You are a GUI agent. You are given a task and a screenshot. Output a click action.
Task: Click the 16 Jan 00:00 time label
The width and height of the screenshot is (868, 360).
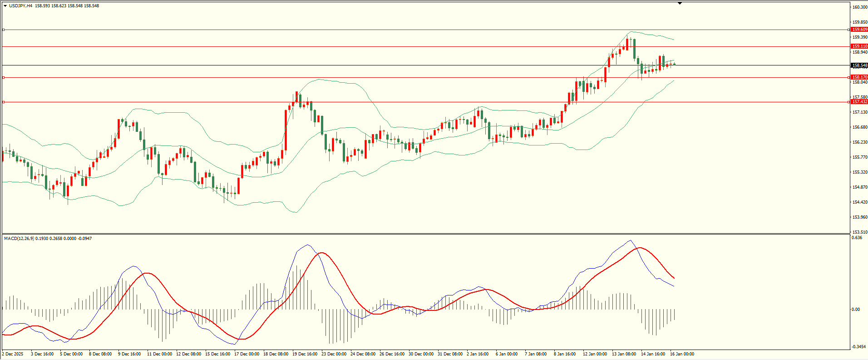(x=682, y=354)
